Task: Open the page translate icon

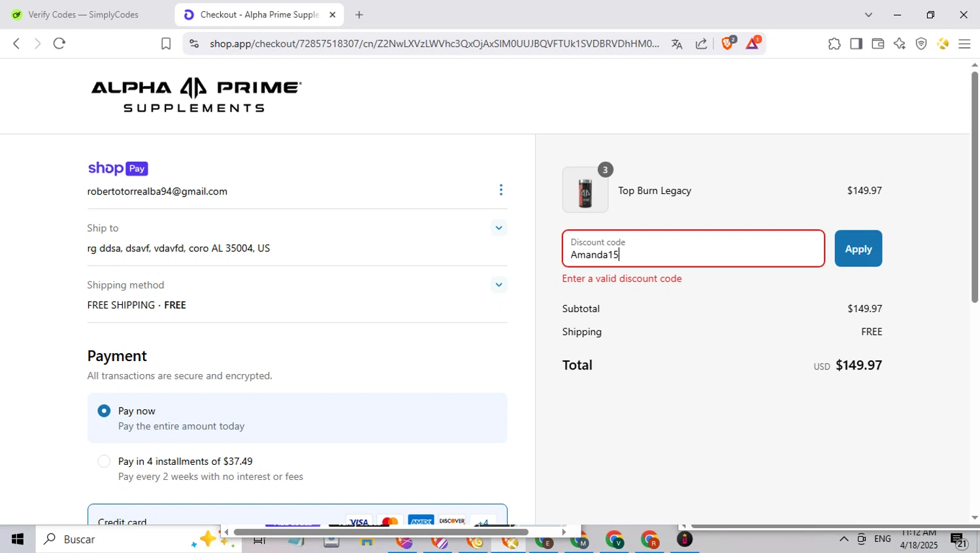Action: tap(677, 44)
